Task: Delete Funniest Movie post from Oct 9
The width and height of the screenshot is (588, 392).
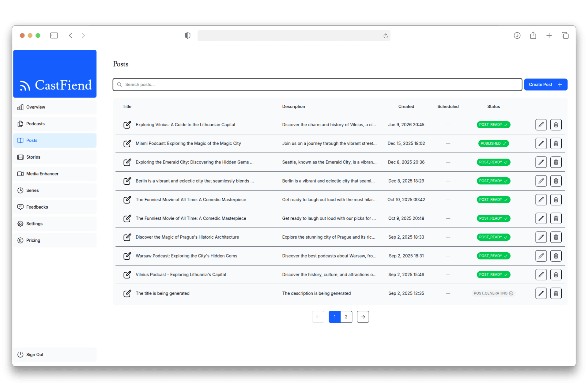Action: (x=556, y=218)
